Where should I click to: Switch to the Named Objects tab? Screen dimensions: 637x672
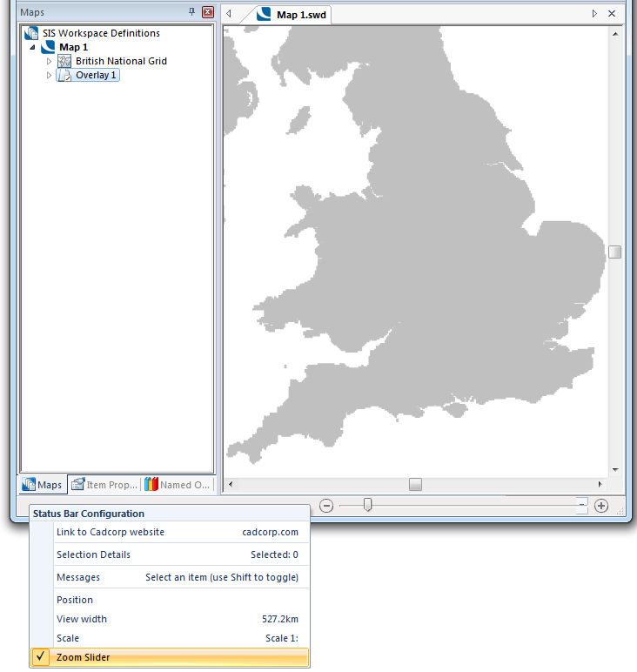[x=178, y=485]
